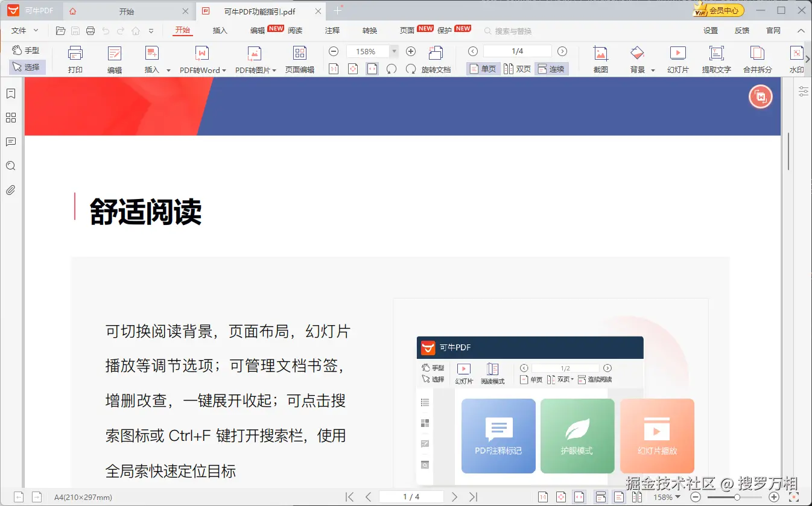812x506 pixels.
Task: Expand the Insert (插入) dropdown arrow
Action: click(168, 71)
